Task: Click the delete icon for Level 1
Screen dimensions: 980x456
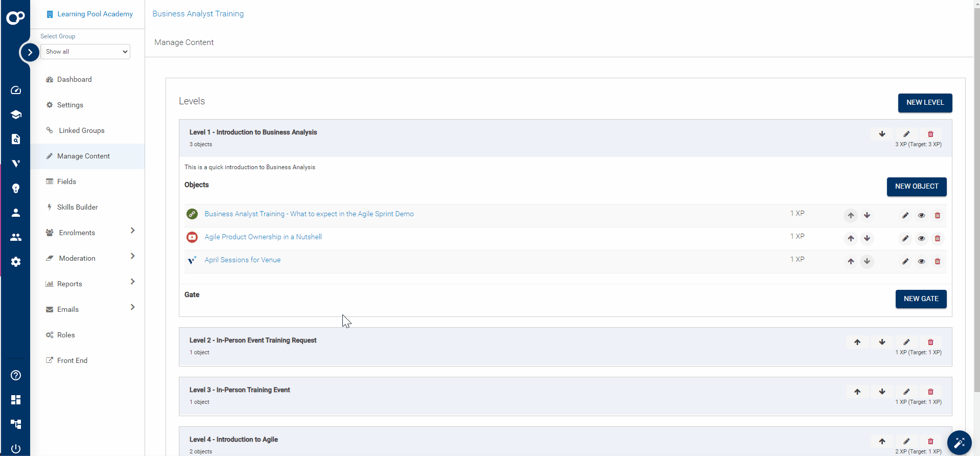Action: click(930, 134)
